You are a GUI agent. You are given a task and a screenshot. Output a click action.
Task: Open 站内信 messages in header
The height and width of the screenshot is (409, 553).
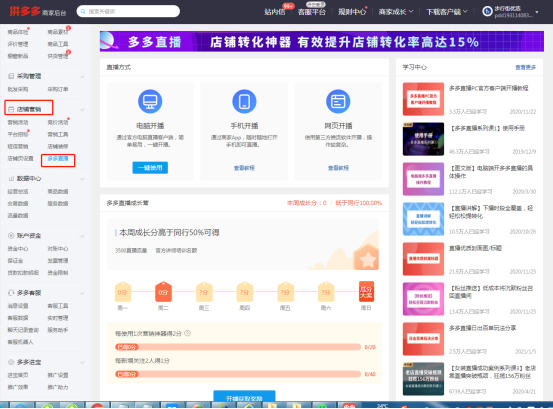pyautogui.click(x=274, y=12)
